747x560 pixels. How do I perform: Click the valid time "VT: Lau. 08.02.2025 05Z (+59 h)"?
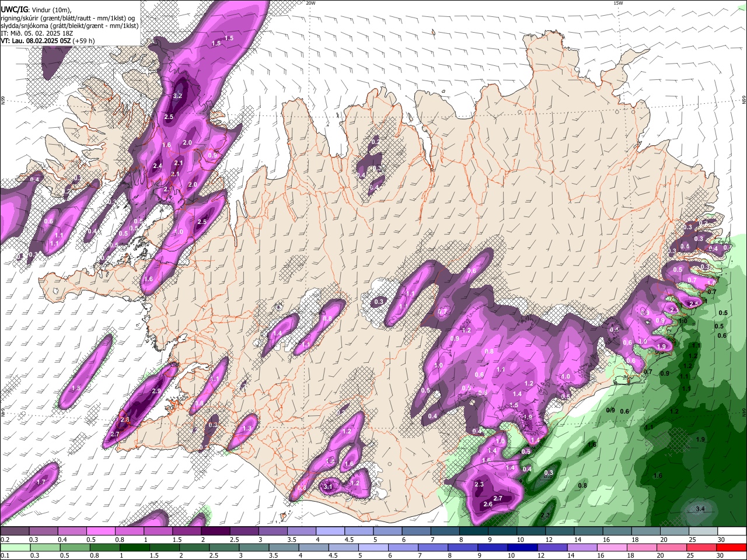pos(47,41)
